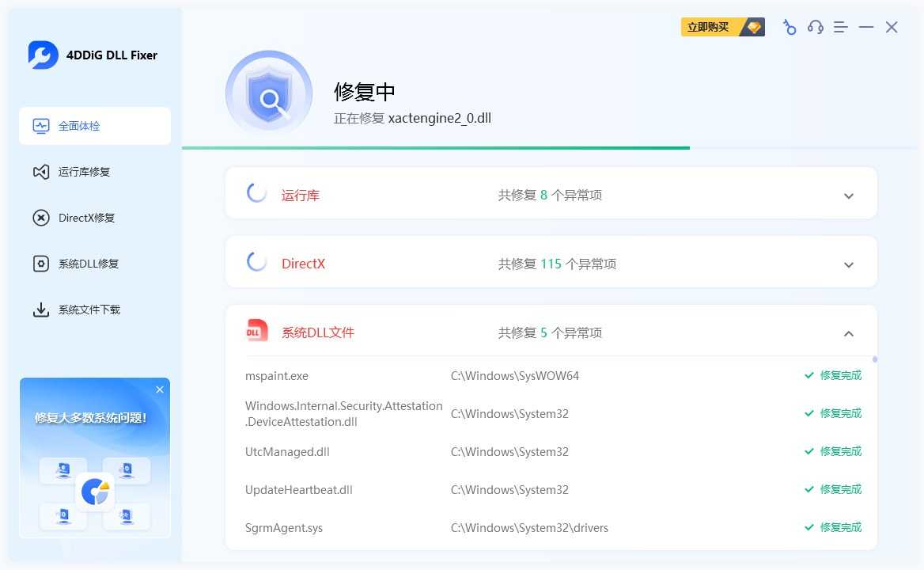Click 修复完成 status for UpdateHeartbeat.dll
Viewport: 924px width, 570px height.
[x=833, y=489]
